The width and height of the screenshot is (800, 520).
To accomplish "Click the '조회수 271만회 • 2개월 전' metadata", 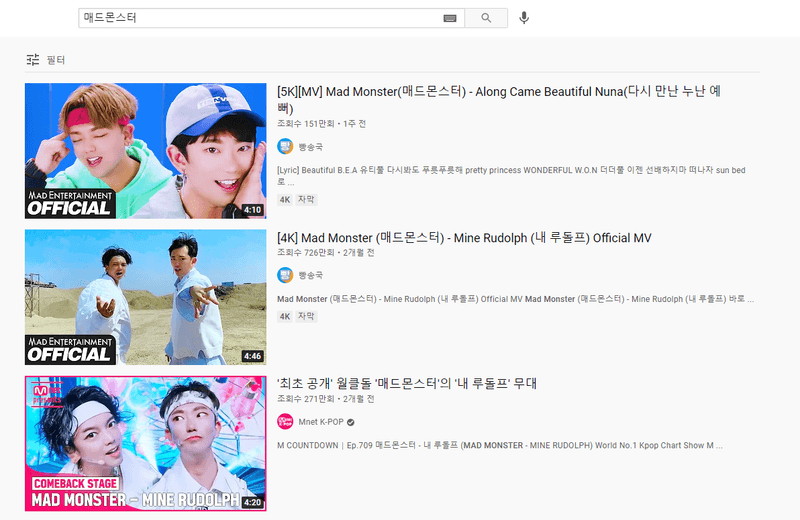I will (326, 399).
